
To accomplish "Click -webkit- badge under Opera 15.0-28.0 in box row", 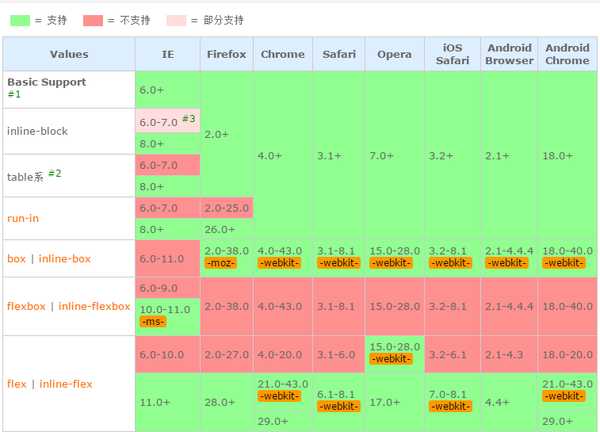I will (391, 263).
